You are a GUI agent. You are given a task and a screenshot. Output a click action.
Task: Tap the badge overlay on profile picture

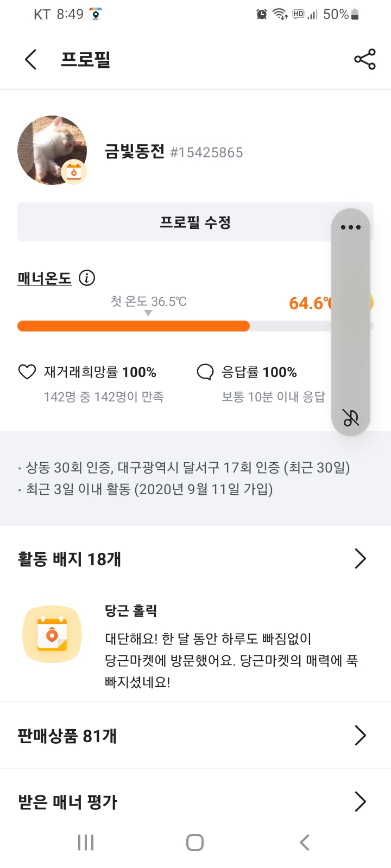[74, 172]
